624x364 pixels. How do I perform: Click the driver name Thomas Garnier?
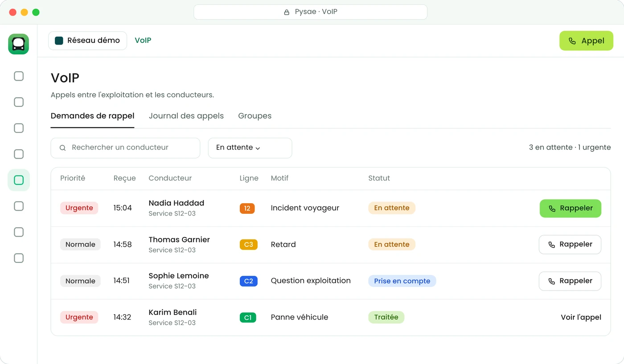click(179, 240)
